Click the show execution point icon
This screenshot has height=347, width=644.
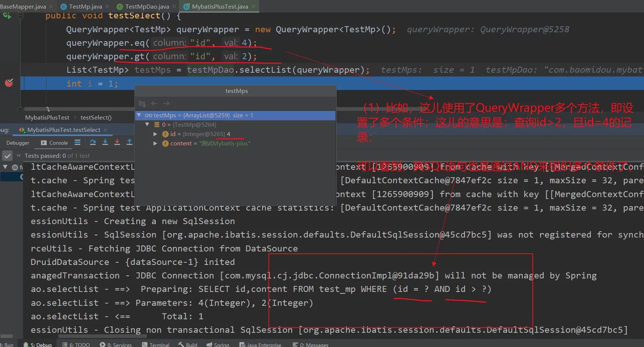78,142
